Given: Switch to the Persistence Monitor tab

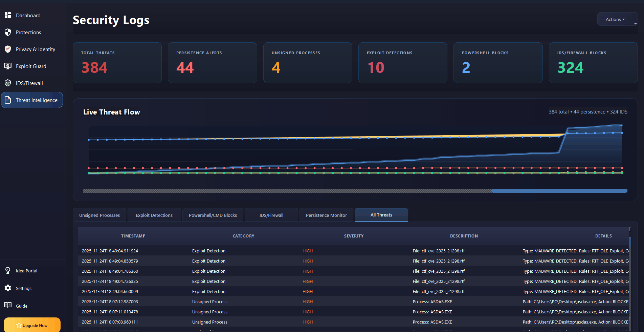Looking at the screenshot, I should pos(326,215).
